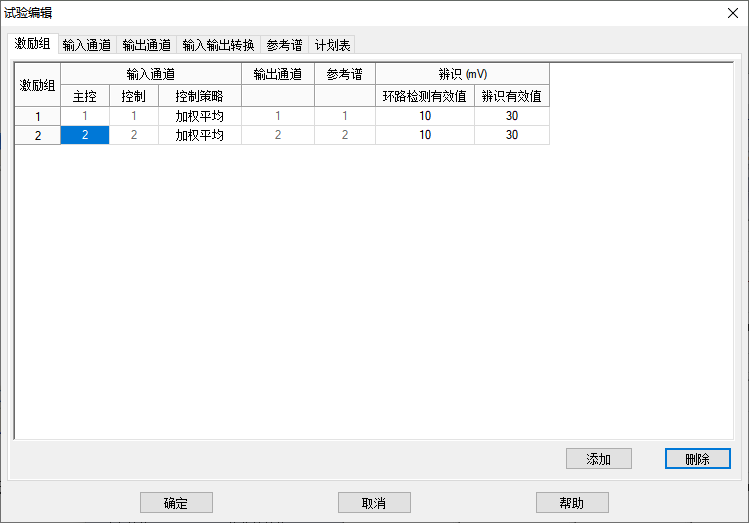Confirm with the 确定 button
749x523 pixels.
[x=175, y=503]
